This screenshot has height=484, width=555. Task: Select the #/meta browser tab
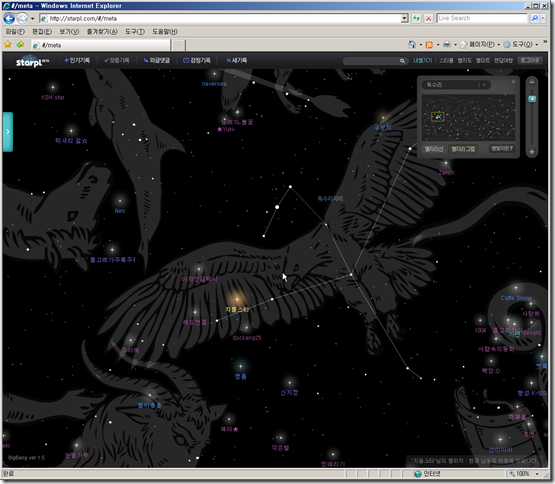tap(101, 45)
